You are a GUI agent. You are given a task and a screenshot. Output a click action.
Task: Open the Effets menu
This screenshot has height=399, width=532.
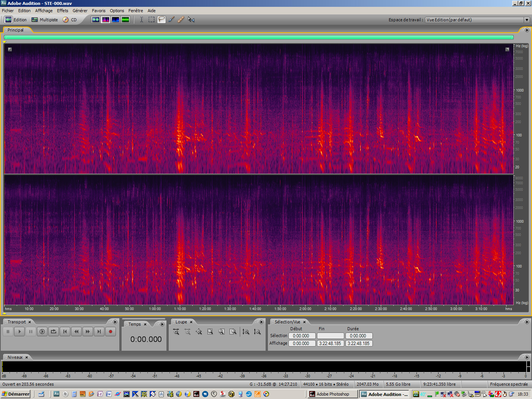point(62,10)
